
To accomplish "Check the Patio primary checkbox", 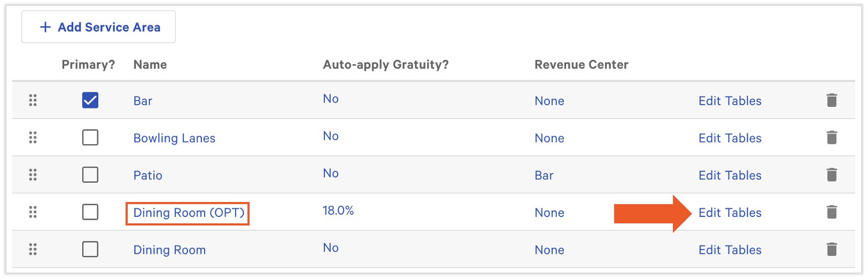I will pos(90,175).
